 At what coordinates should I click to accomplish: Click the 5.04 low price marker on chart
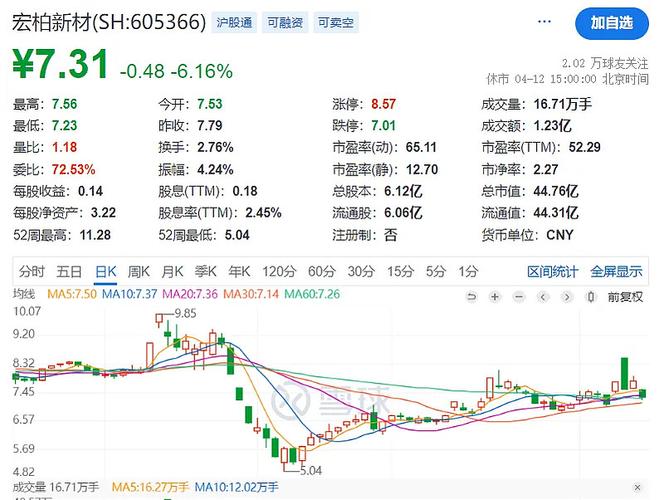(x=311, y=470)
